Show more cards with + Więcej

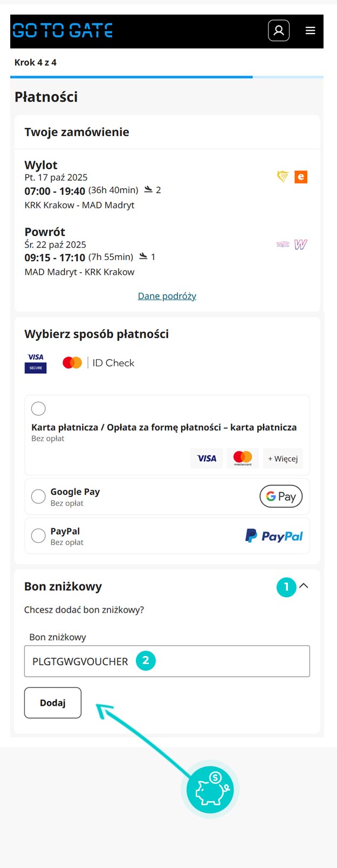coord(283,459)
